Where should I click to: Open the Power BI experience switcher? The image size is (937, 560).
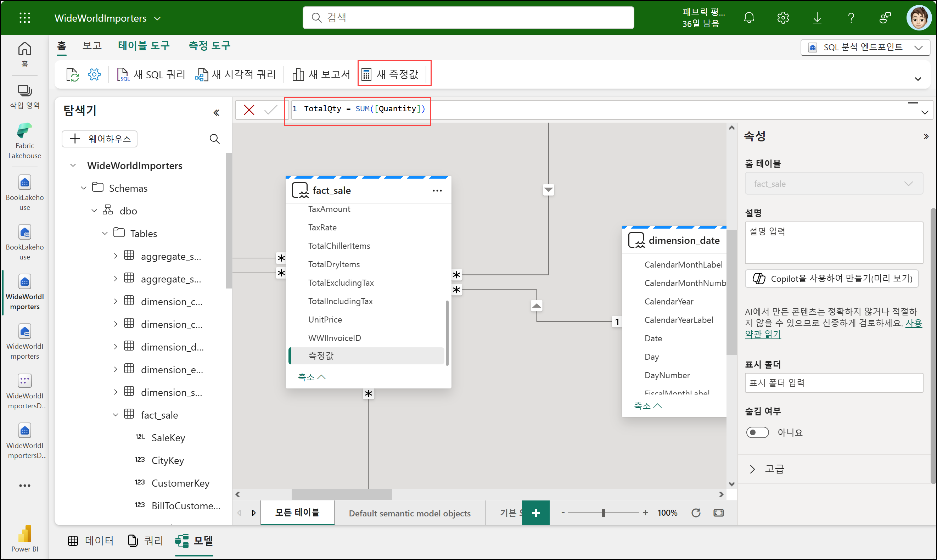pos(24,539)
